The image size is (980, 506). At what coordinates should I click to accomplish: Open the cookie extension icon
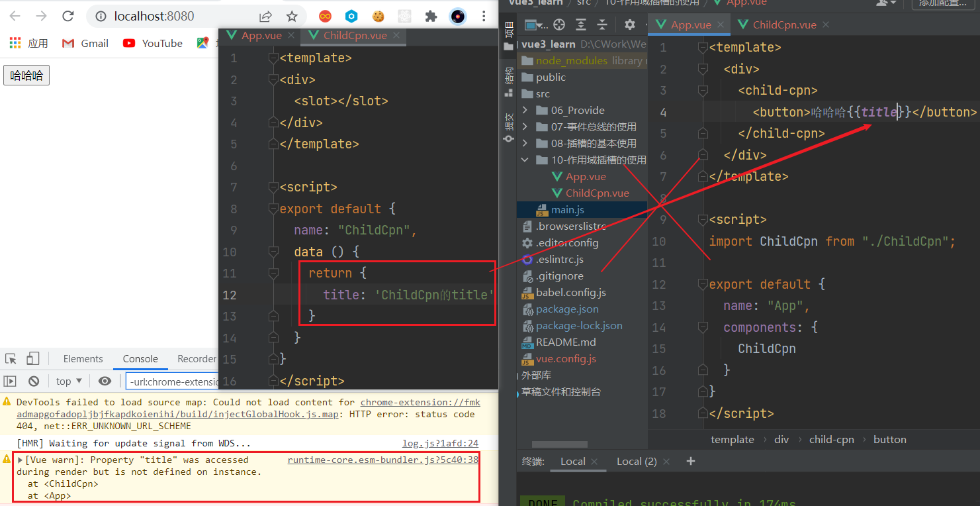(x=379, y=17)
